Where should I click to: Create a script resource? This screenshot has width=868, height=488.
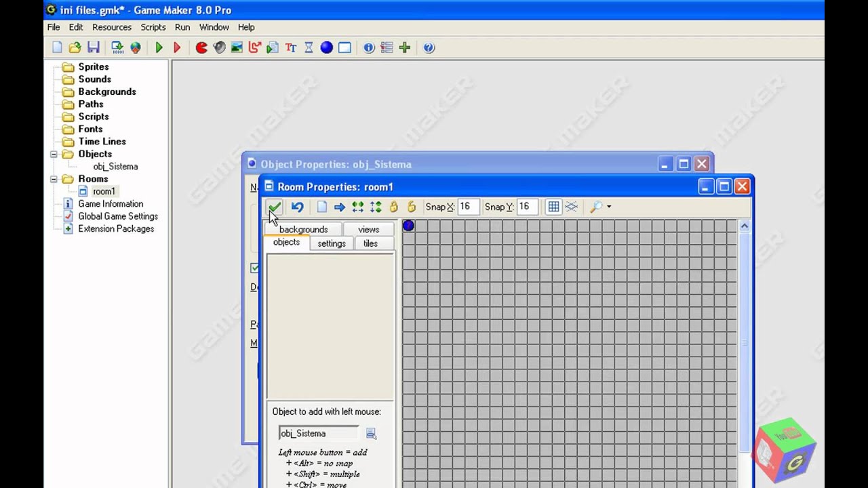tap(273, 47)
